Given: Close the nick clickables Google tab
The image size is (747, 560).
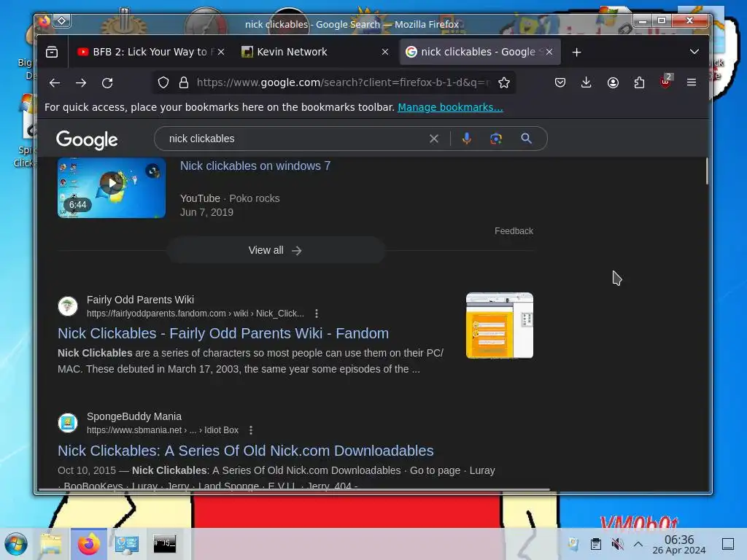Looking at the screenshot, I should tap(549, 52).
